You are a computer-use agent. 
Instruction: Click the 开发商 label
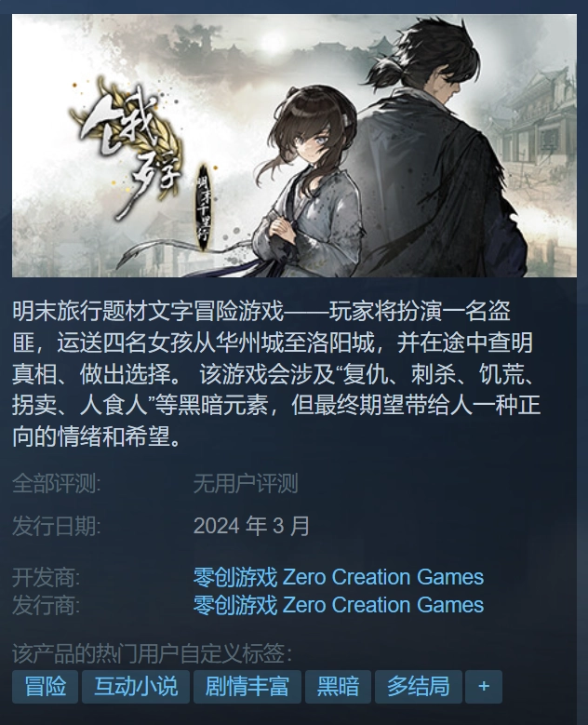(46, 578)
